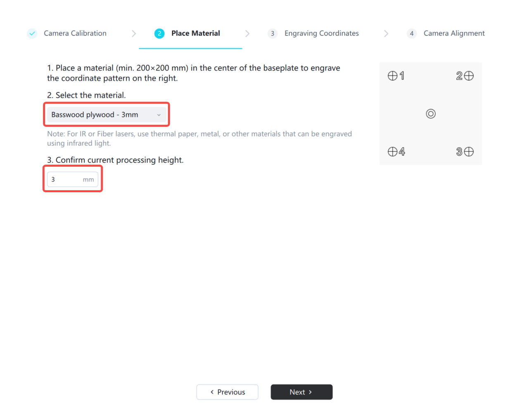The height and width of the screenshot is (420, 524).
Task: Click the Camera Calibration completed checkmark icon
Action: point(32,33)
